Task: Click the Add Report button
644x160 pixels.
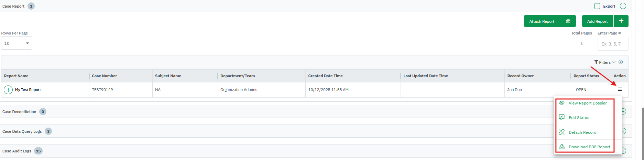Action: [597, 21]
